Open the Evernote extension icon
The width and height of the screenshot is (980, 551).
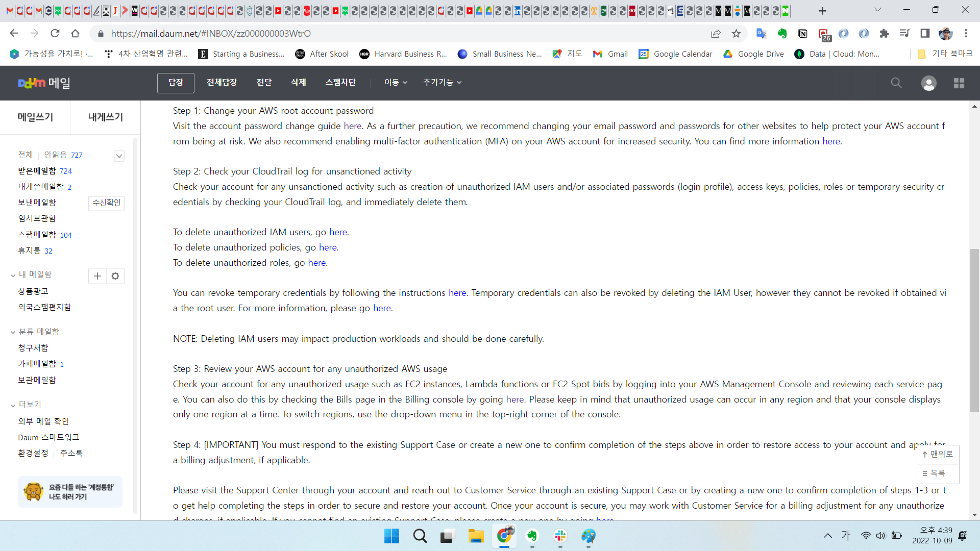pyautogui.click(x=782, y=34)
